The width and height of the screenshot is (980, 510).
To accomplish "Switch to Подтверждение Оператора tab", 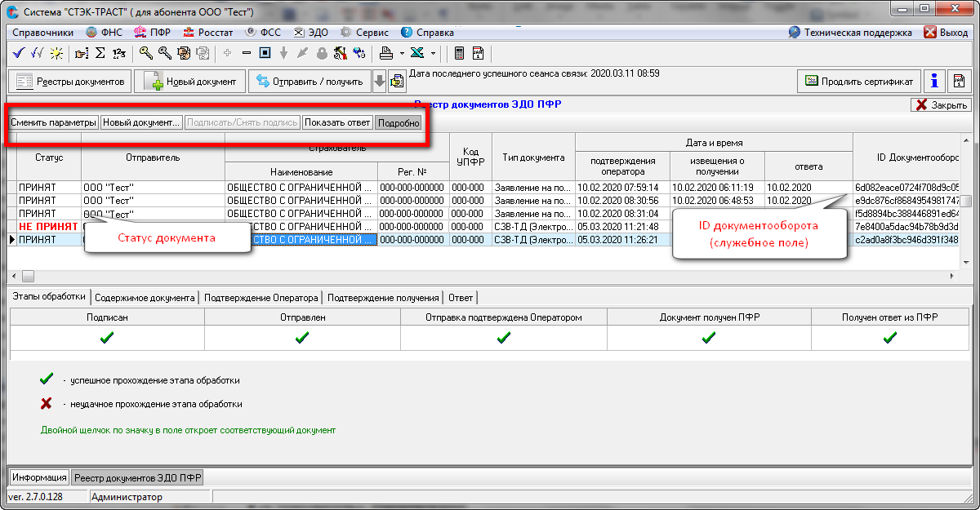I will (260, 297).
